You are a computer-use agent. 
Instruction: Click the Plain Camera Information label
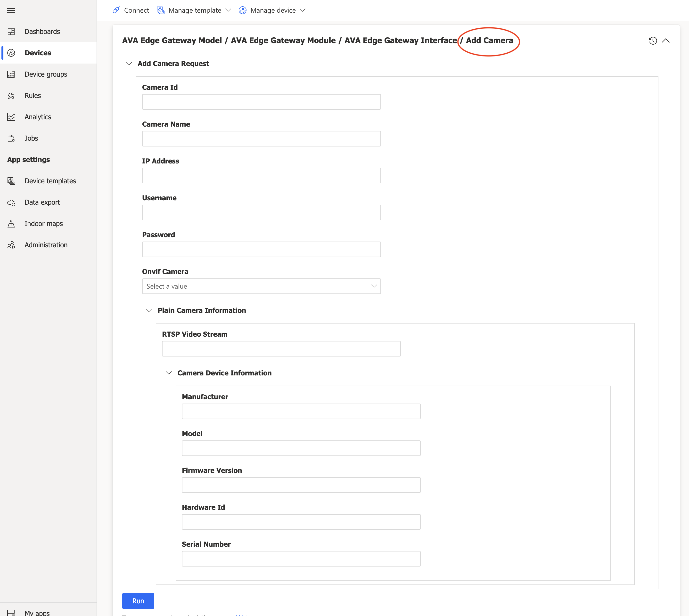[202, 310]
